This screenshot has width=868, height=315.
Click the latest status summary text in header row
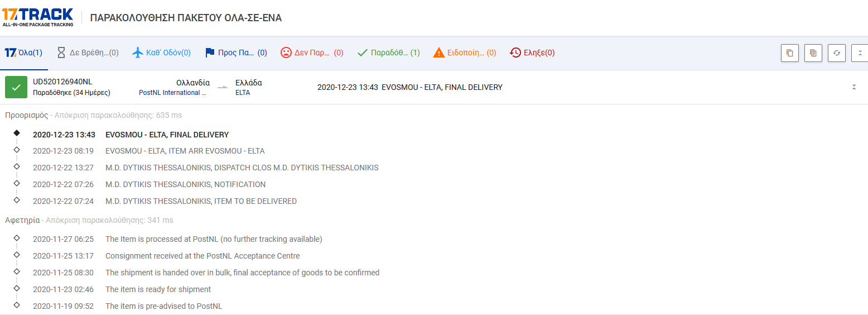tap(410, 87)
